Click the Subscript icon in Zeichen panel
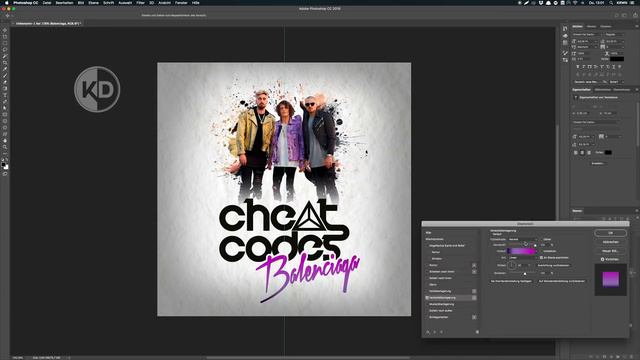Screen dimensions: 640x360 point(608,67)
